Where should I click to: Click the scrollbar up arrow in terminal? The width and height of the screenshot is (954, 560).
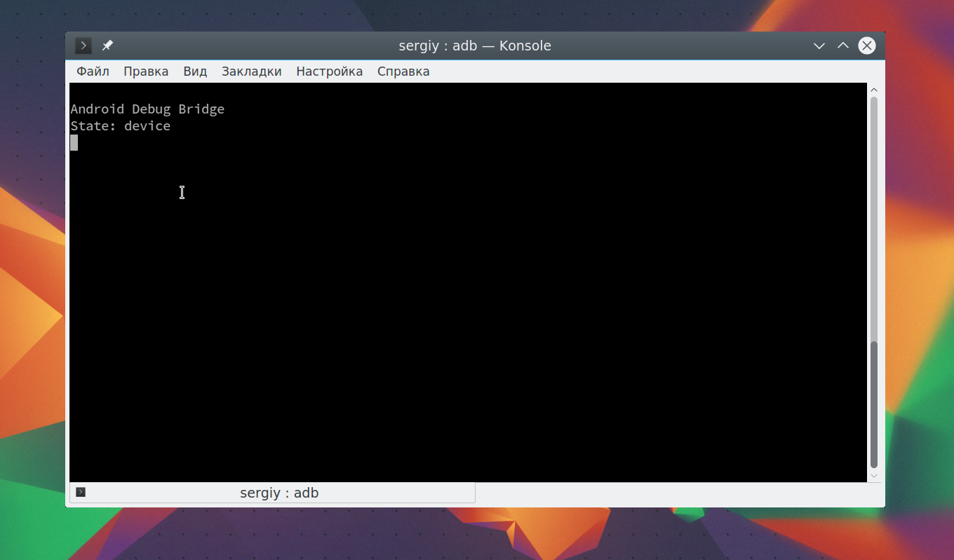[874, 90]
